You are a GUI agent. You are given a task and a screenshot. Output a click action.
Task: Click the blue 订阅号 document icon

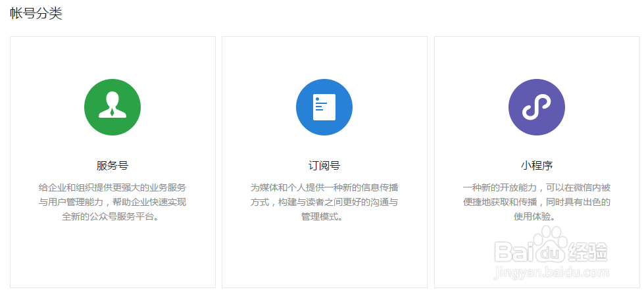(x=324, y=107)
